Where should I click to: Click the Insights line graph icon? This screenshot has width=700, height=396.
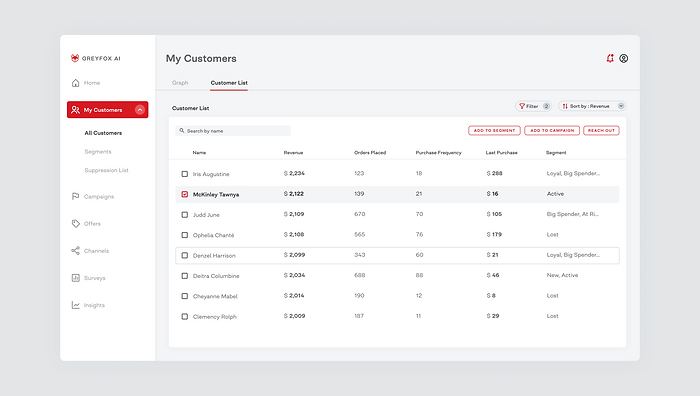[75, 305]
